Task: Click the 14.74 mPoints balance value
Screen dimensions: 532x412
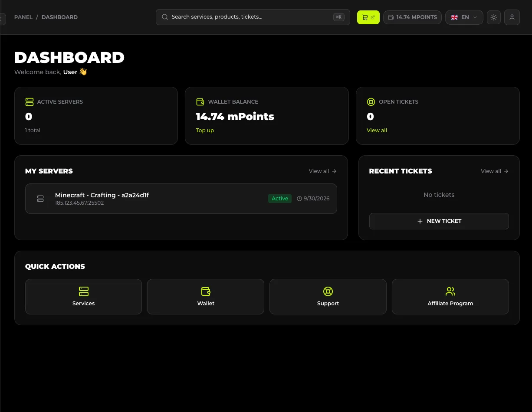Action: (x=235, y=117)
